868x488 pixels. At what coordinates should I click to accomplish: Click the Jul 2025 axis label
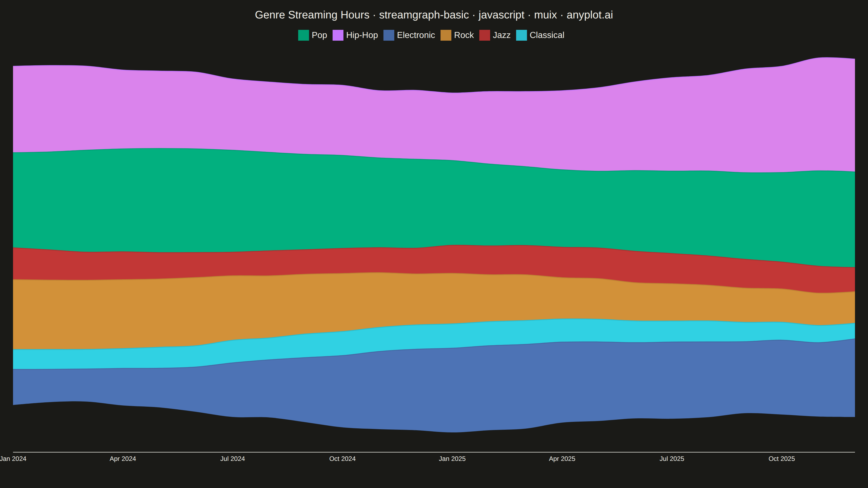[x=672, y=459]
